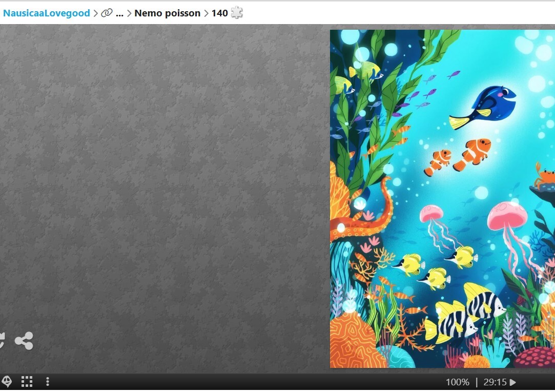
Task: Arrange pieces using the edge grid icon
Action: 27,381
